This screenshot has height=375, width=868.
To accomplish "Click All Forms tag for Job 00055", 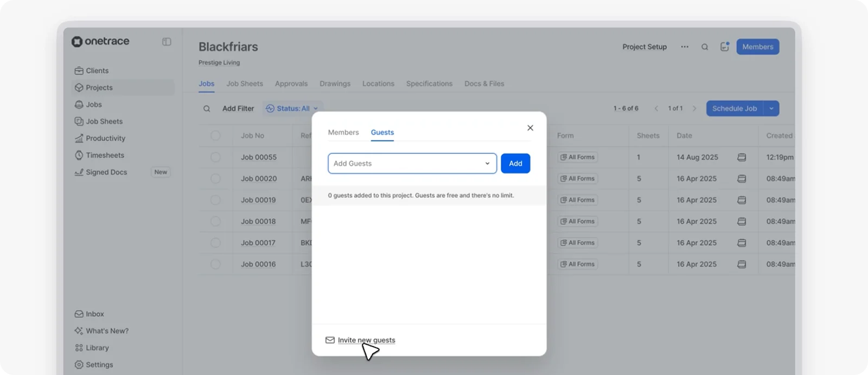I will pos(578,157).
